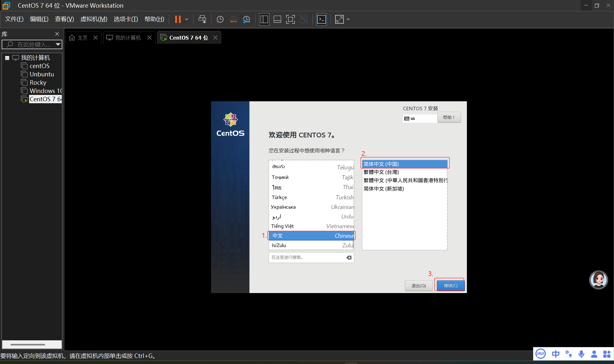Click the library panel horizontal scrollbar

[x=28, y=345]
